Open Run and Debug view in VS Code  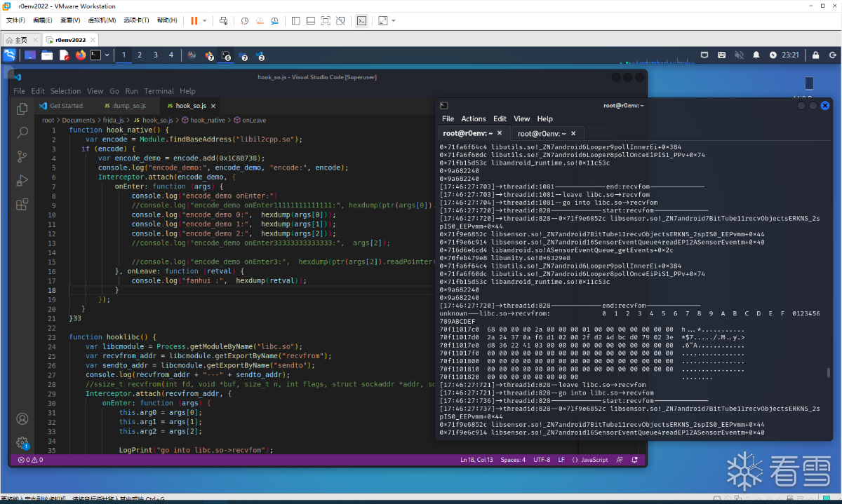point(22,180)
